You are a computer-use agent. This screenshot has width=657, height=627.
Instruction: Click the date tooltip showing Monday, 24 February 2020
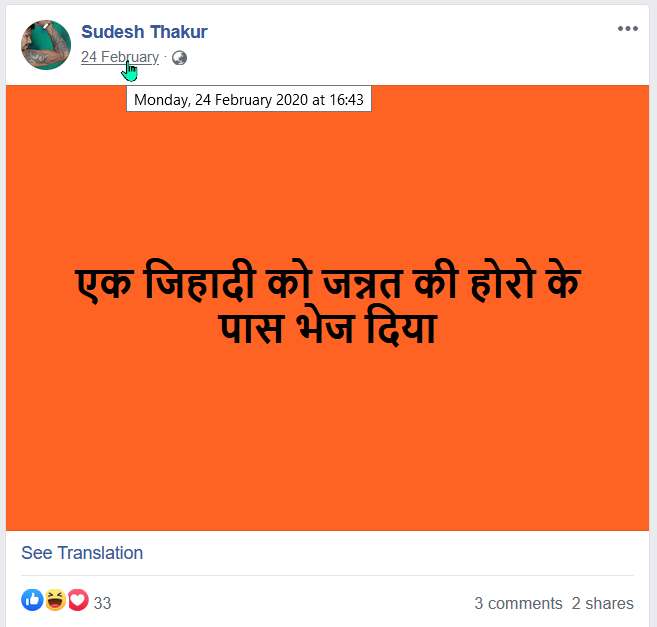pyautogui.click(x=248, y=99)
